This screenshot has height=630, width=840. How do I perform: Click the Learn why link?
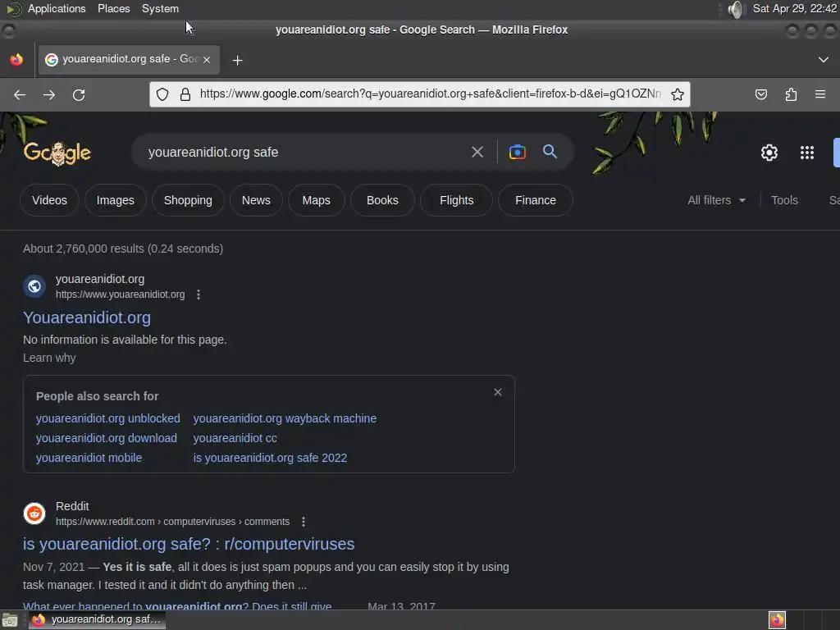point(49,358)
